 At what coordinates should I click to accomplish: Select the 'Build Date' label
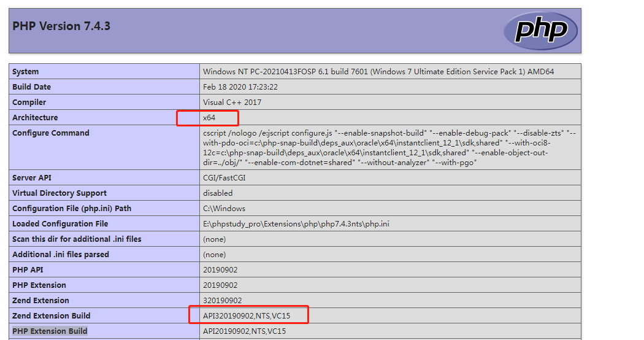[32, 87]
